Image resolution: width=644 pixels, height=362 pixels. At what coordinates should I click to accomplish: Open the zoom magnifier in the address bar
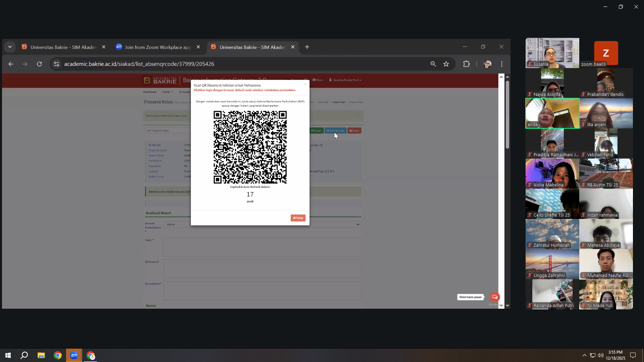click(433, 64)
